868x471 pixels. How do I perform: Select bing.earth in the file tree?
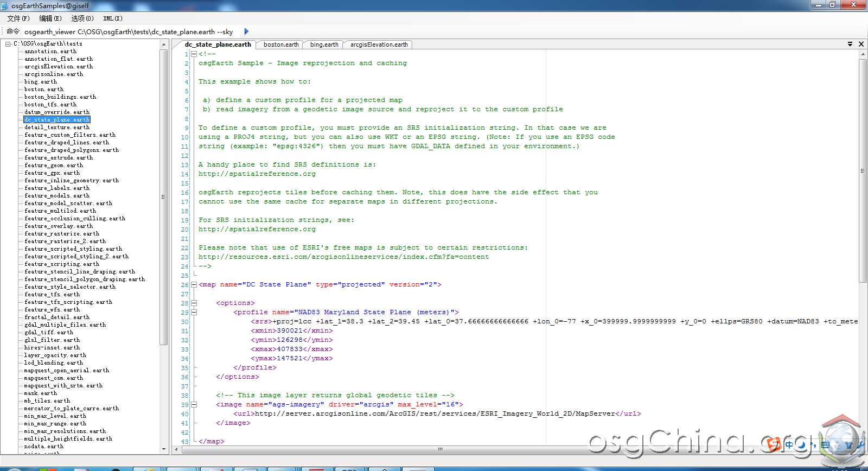pyautogui.click(x=40, y=81)
